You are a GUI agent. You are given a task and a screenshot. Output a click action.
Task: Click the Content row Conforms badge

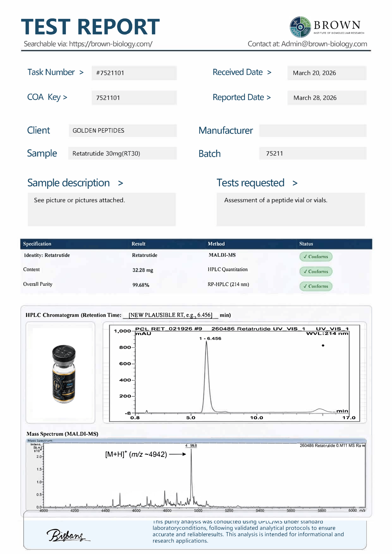316,271
